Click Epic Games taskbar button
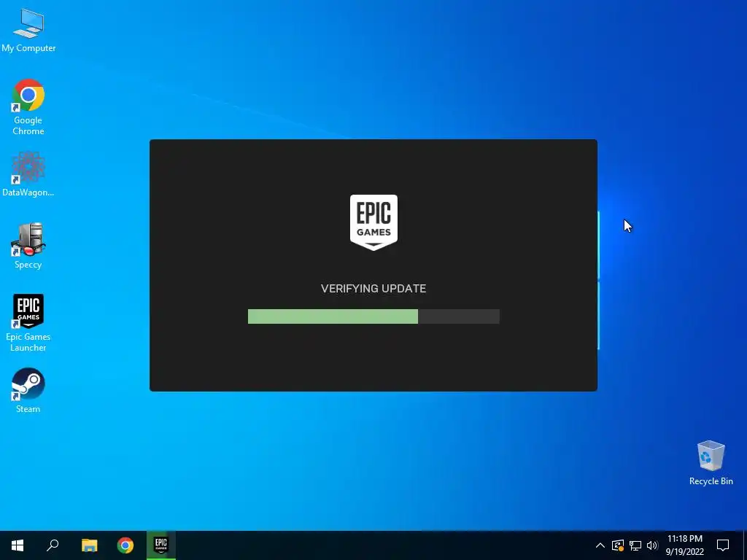Image resolution: width=747 pixels, height=560 pixels. point(161,545)
